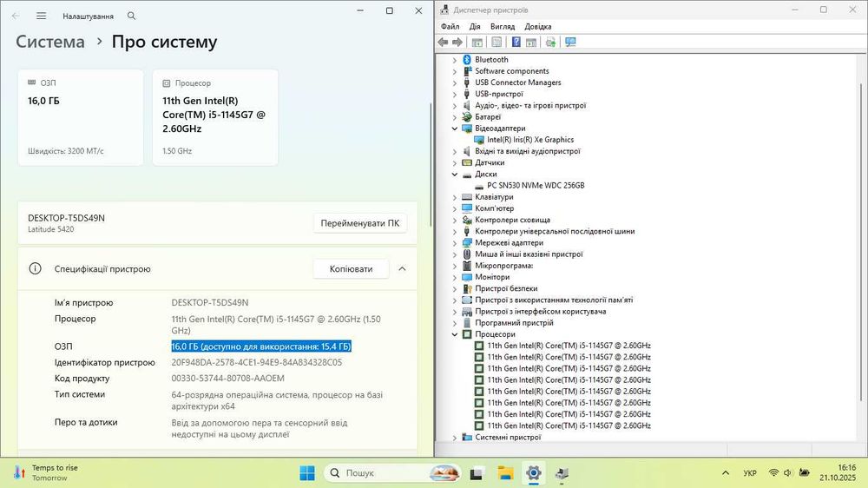
Task: Select Intel(R) Iris(R) Xe Graphics device
Action: [529, 140]
